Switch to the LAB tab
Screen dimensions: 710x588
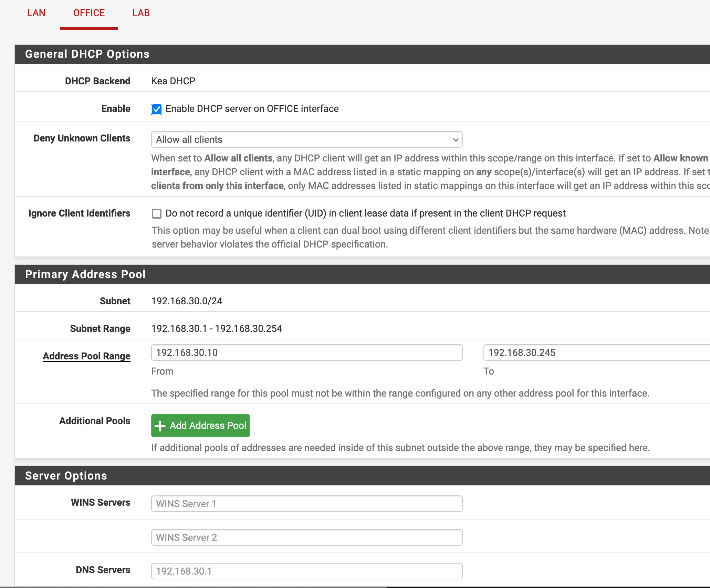[x=141, y=13]
